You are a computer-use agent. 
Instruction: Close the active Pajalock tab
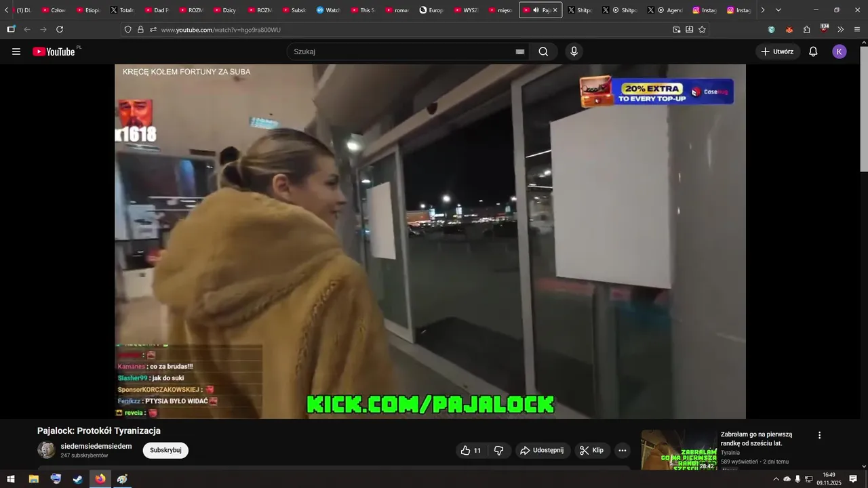[555, 10]
